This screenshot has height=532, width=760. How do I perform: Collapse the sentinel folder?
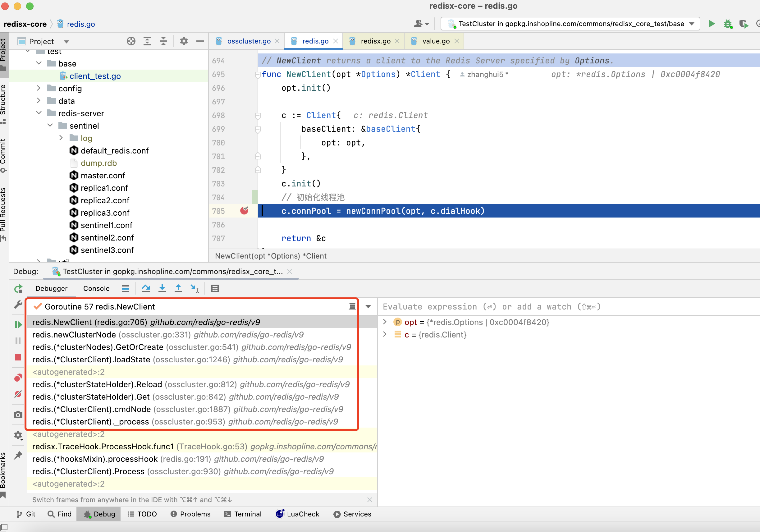[50, 125]
